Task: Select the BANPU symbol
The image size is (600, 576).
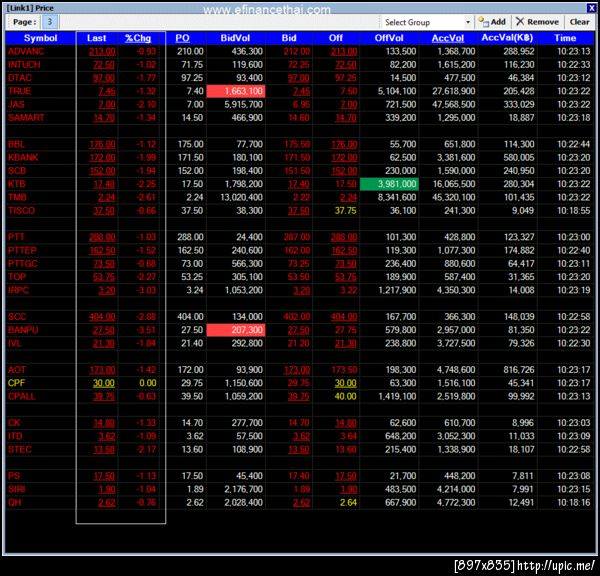Action: (23, 330)
